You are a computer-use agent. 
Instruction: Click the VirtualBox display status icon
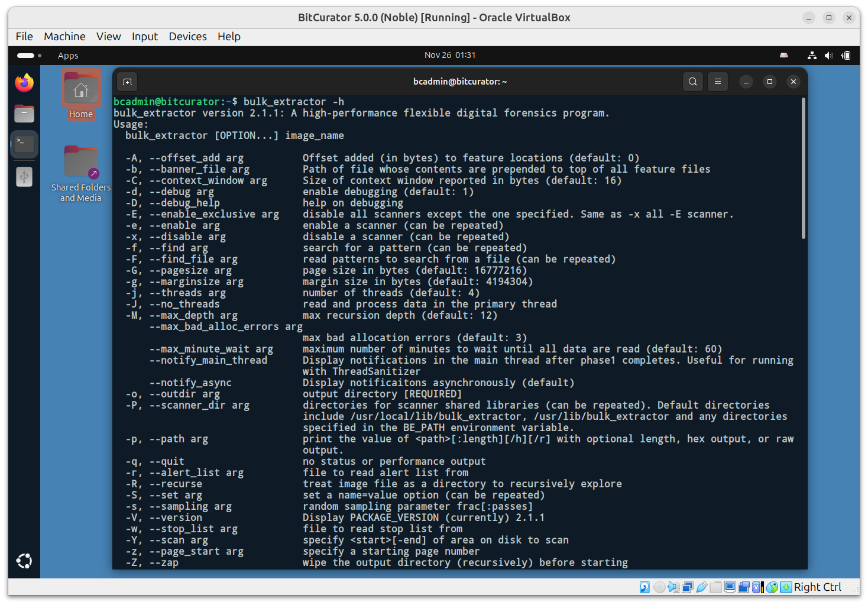point(730,587)
